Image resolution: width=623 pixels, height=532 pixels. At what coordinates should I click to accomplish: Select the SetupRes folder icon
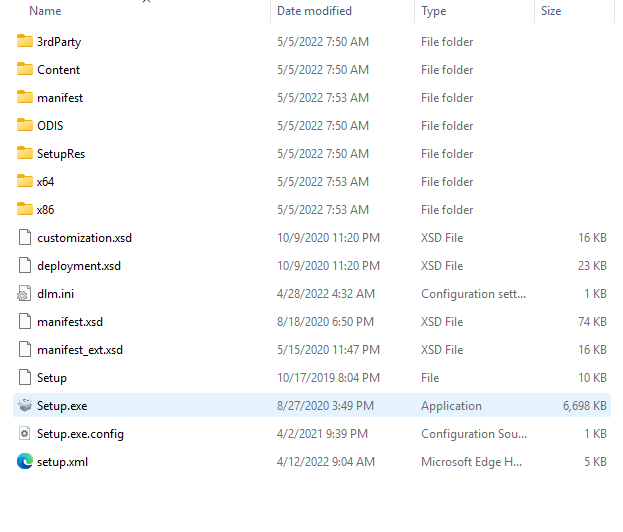click(25, 153)
